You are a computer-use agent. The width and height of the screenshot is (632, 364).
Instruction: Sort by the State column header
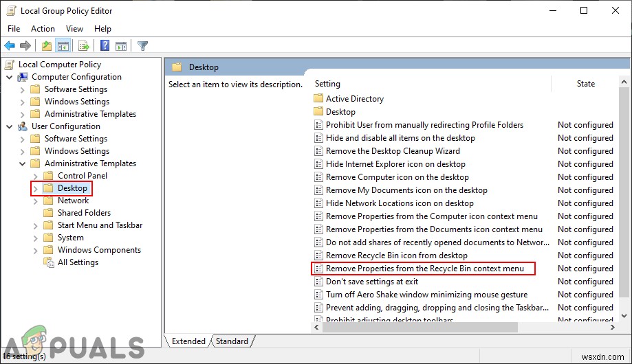(586, 84)
